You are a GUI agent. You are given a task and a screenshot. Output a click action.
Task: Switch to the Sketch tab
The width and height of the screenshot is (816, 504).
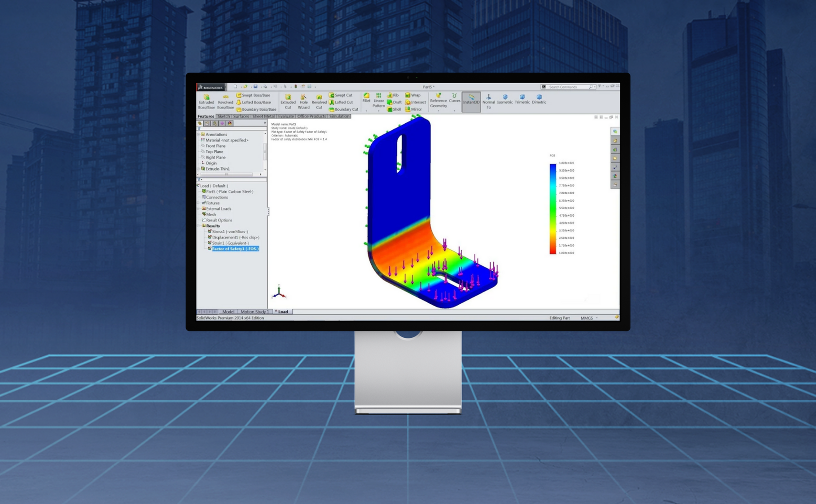click(x=223, y=116)
